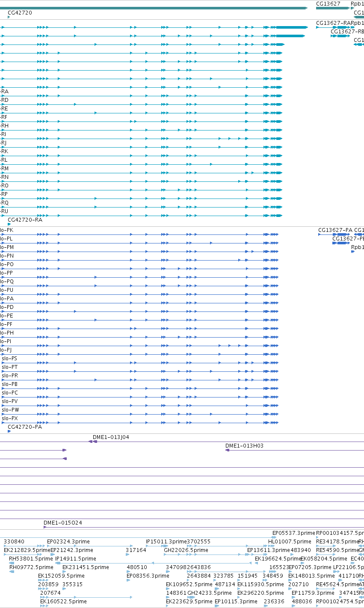Select the CG42720 gene label at top
The image size is (364, 608).
point(20,13)
